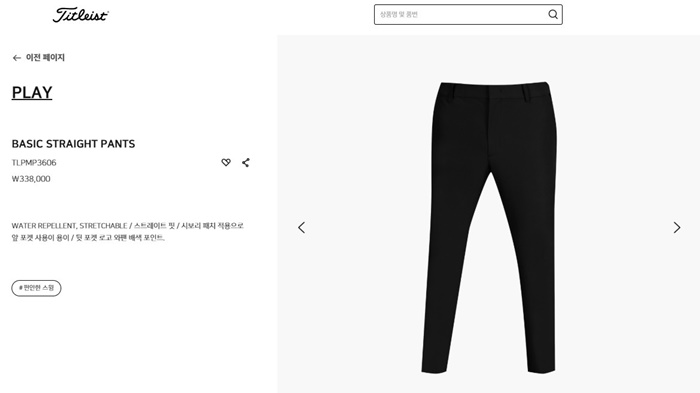Click the magnifying glass search icon
700x393 pixels.
point(553,14)
